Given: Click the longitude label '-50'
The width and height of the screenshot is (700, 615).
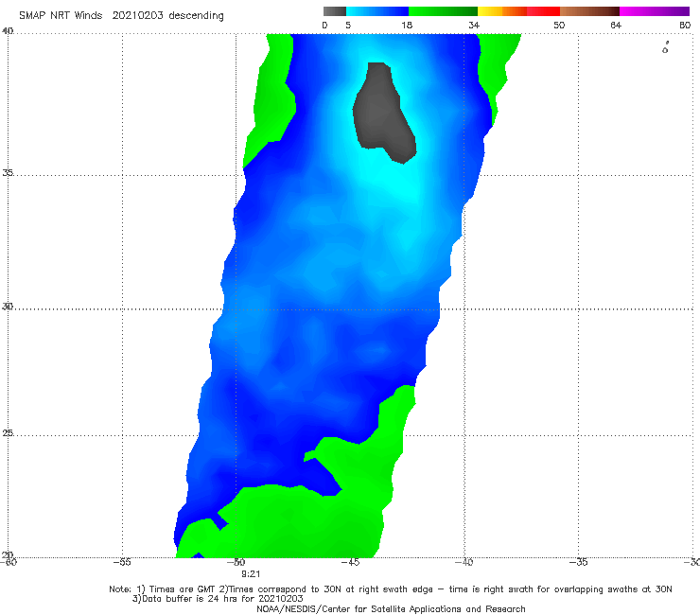Looking at the screenshot, I should click(x=236, y=562).
